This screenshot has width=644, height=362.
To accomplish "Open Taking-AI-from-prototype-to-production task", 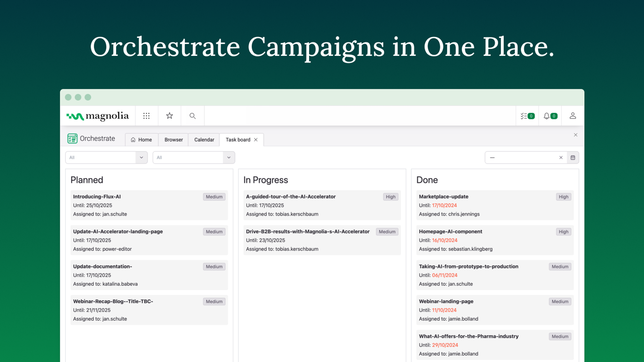I will tap(495, 275).
